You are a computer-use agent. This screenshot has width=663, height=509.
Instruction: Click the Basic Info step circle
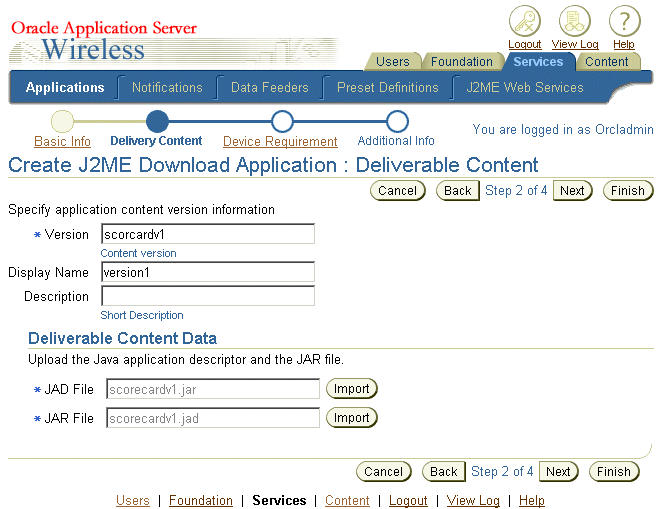tap(62, 121)
